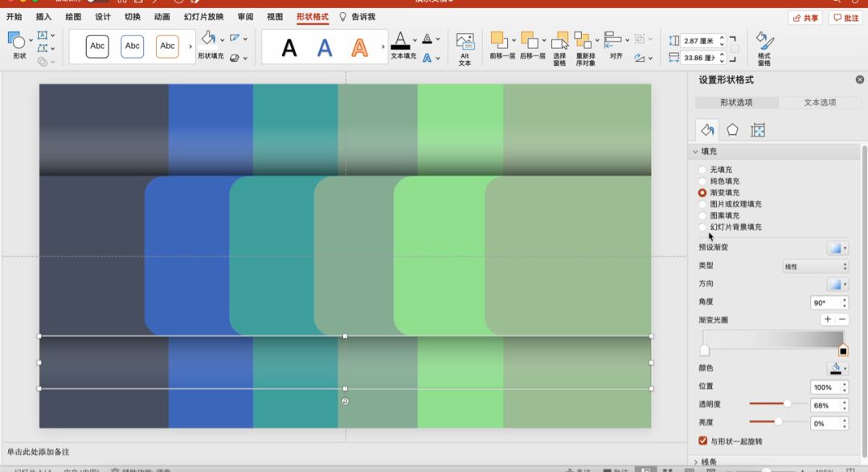Click the 告诉我 search helper
This screenshot has height=472, width=868.
(358, 17)
